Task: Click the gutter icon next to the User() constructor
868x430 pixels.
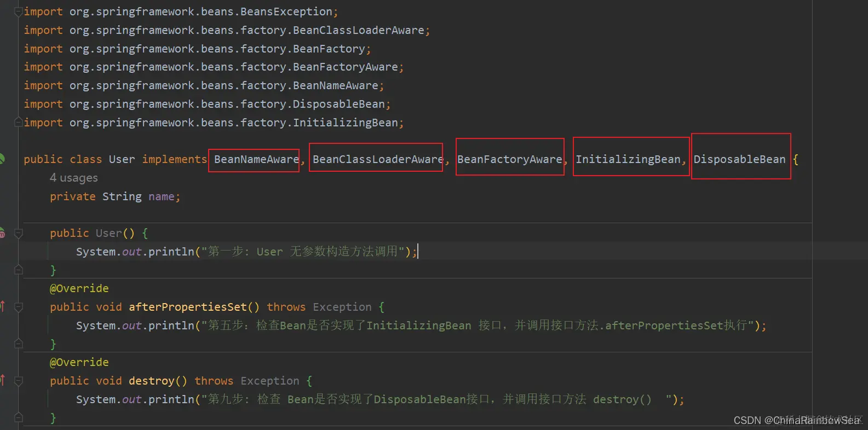Action: 2,233
